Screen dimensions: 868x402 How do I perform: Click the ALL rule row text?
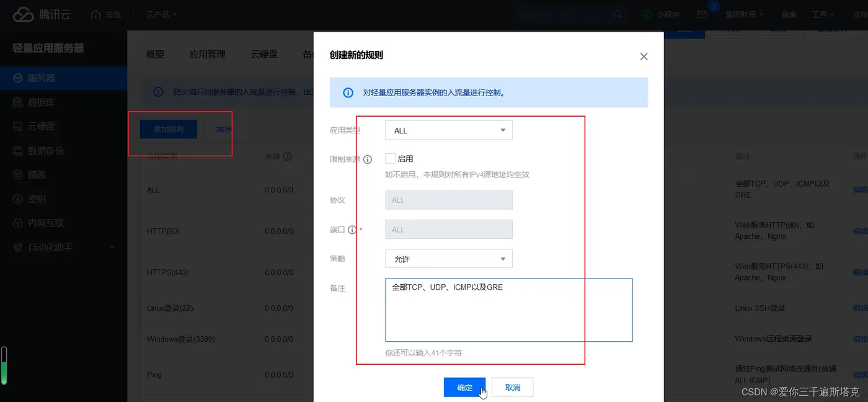pyautogui.click(x=153, y=190)
